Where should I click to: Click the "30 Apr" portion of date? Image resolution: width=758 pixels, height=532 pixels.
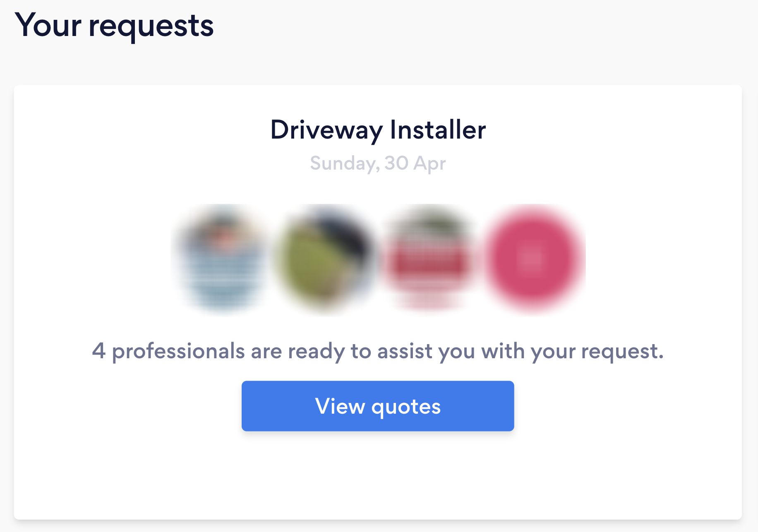point(415,163)
